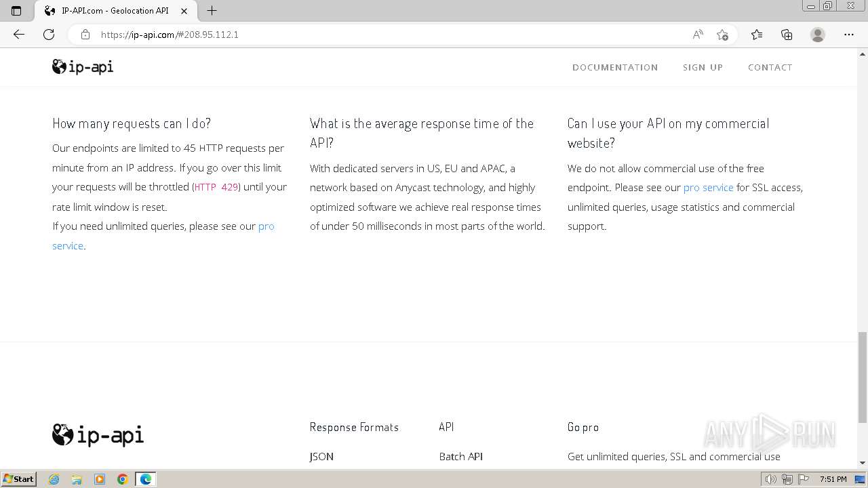Click the vertical page scrollbar thumb

click(x=863, y=377)
